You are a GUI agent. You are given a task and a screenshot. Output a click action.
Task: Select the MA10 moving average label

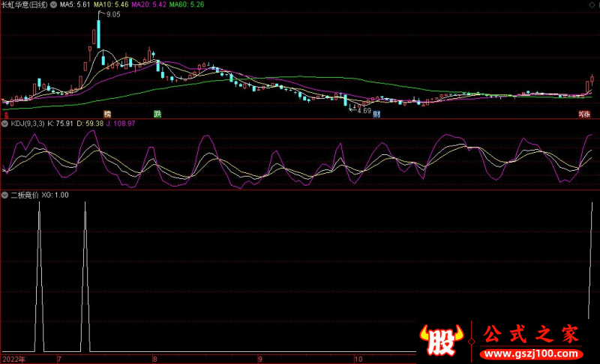pos(107,4)
